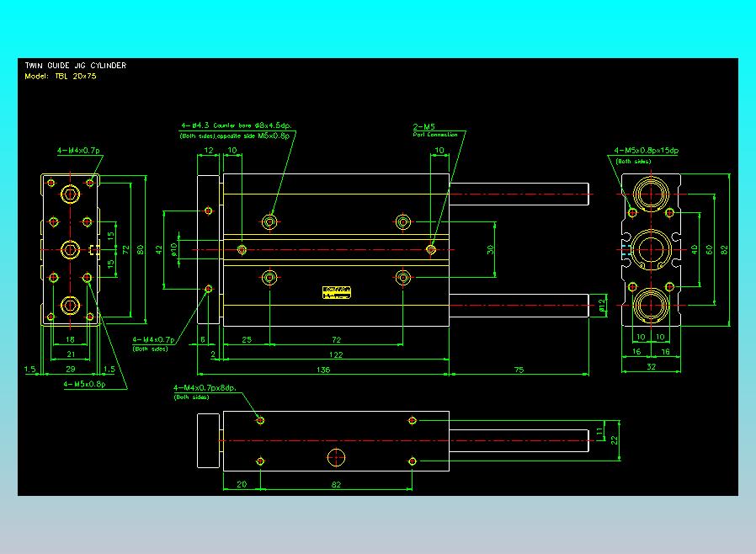756x554 pixels.
Task: Click the 42 vertical dimension
Action: (159, 250)
